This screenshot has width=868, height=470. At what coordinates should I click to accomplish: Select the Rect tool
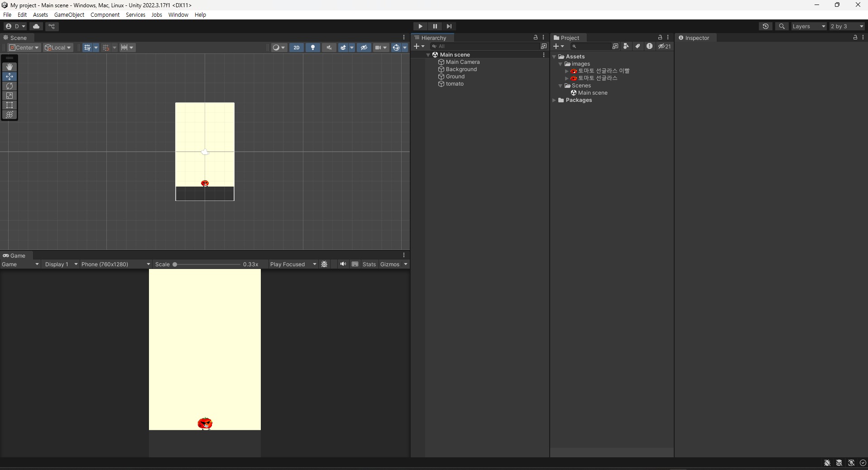click(10, 105)
